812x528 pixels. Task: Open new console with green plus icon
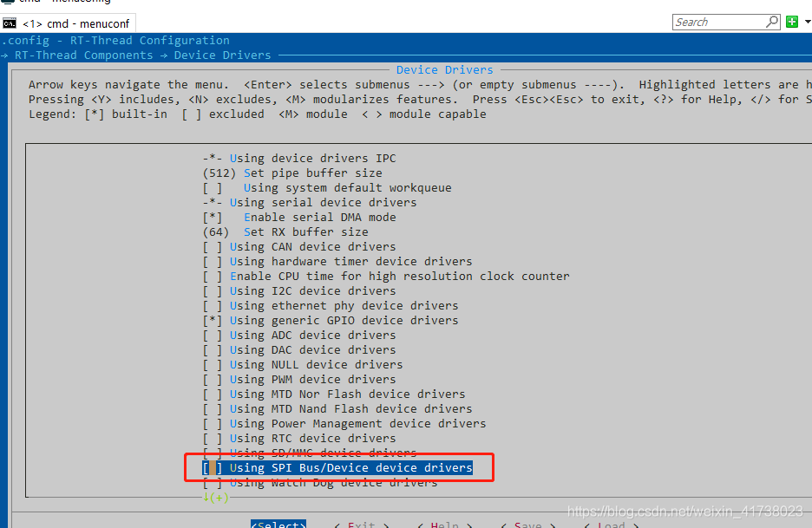pyautogui.click(x=792, y=22)
